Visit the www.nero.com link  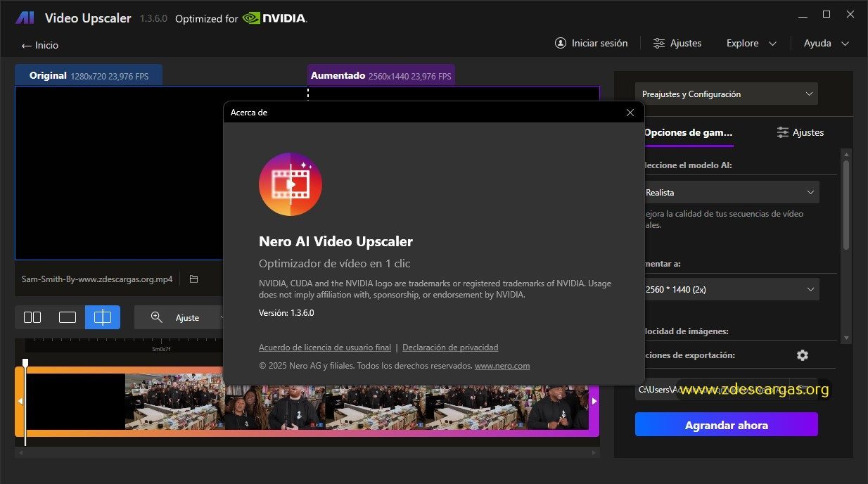click(502, 366)
